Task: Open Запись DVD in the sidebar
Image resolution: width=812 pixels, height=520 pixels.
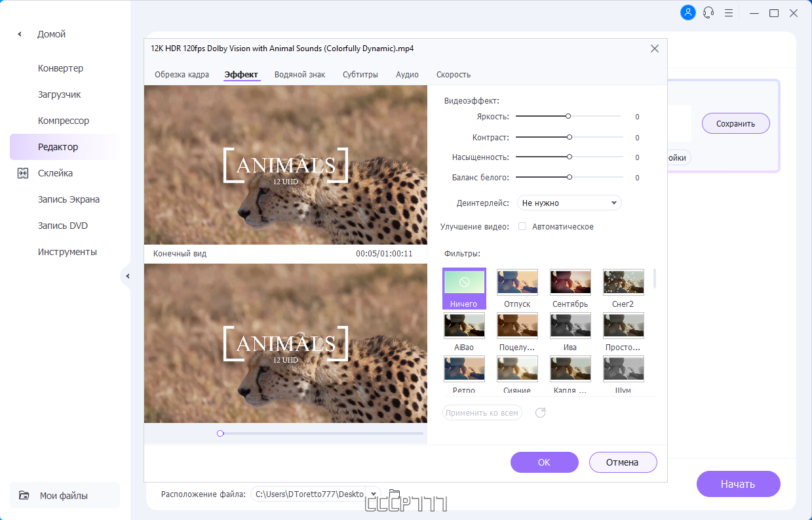Action: point(63,226)
